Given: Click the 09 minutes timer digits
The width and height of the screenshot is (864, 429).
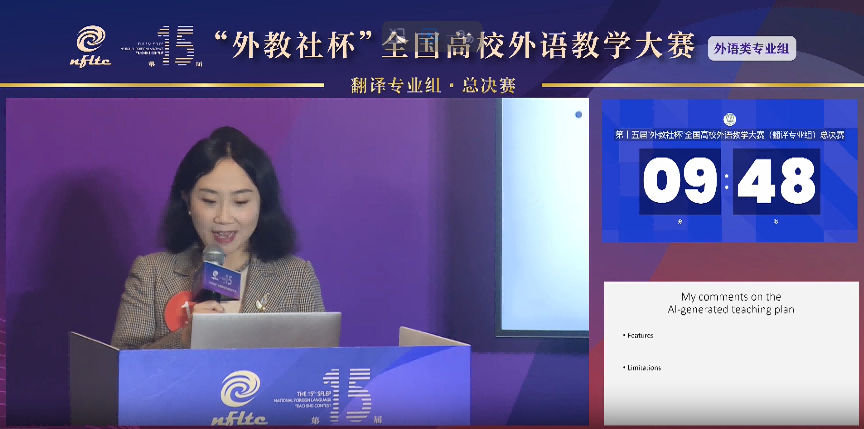Looking at the screenshot, I should (x=680, y=181).
